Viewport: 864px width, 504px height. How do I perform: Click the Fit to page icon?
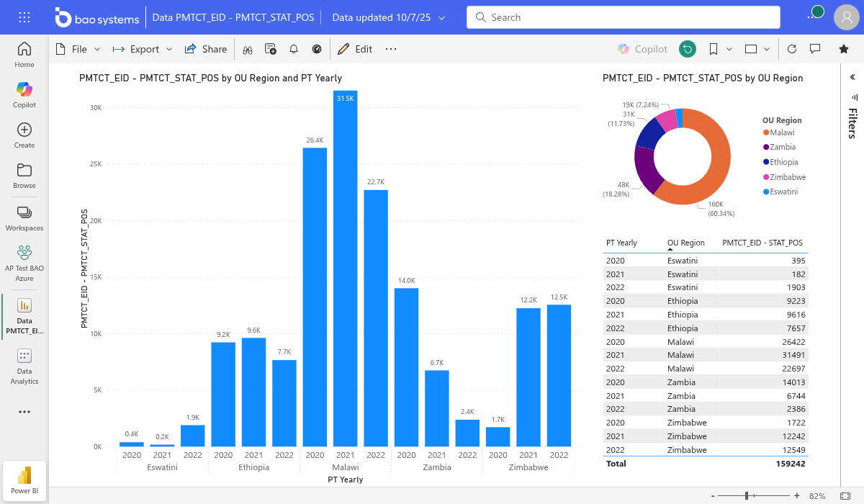[844, 496]
